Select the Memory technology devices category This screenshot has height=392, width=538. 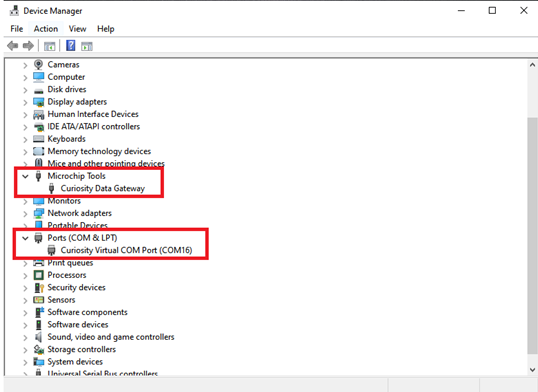(99, 151)
